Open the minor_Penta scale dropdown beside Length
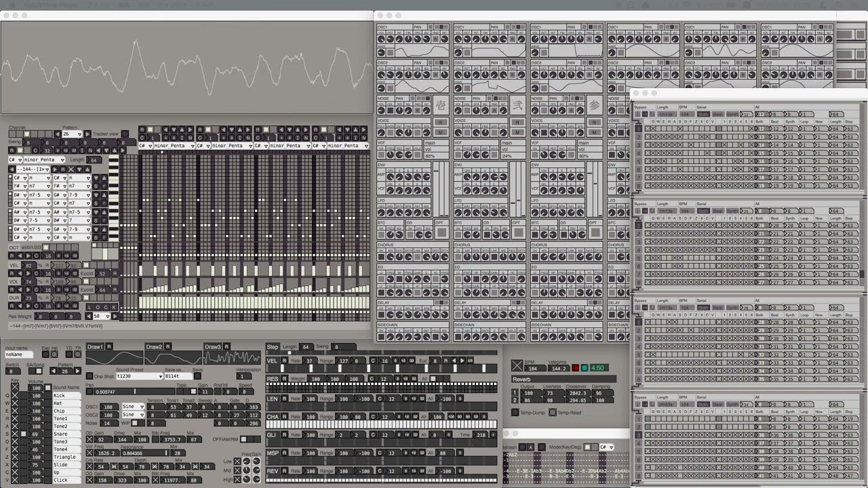This screenshot has width=868, height=488. tap(43, 160)
